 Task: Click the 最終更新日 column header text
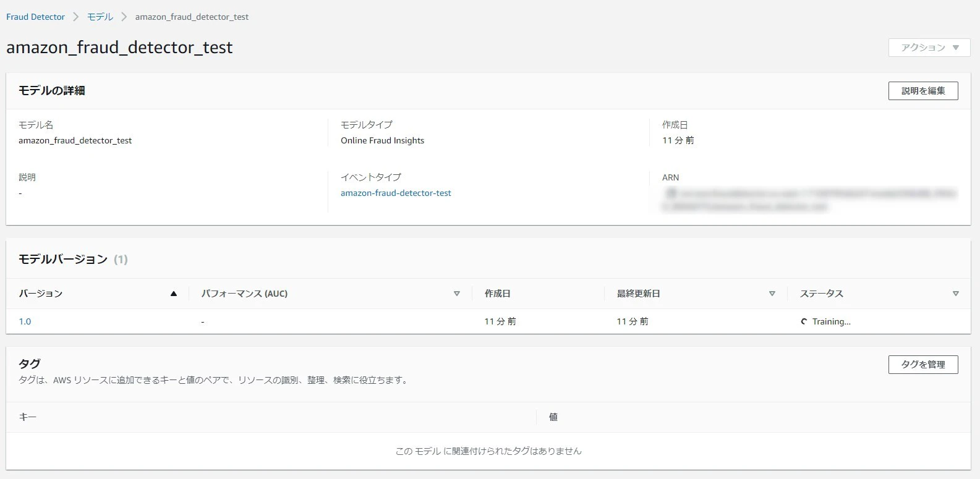[x=639, y=294]
